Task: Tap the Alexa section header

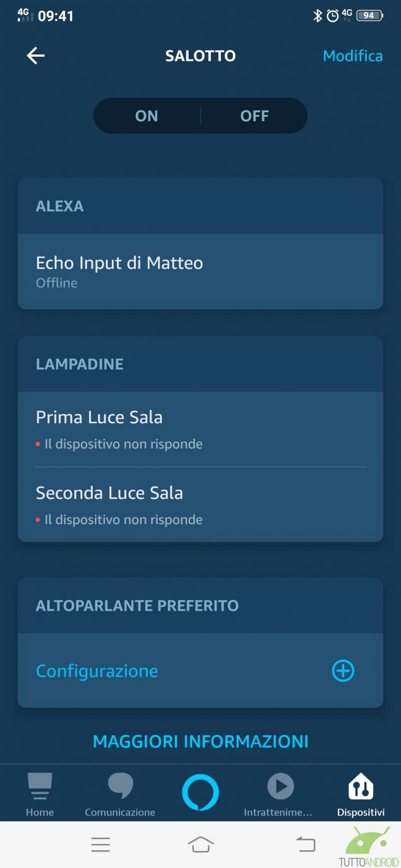Action: click(x=60, y=206)
